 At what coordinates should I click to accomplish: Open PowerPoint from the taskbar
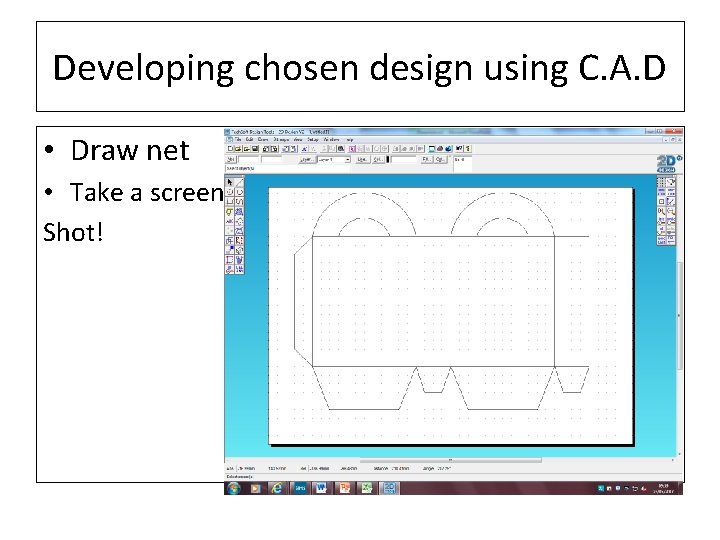pos(344,488)
